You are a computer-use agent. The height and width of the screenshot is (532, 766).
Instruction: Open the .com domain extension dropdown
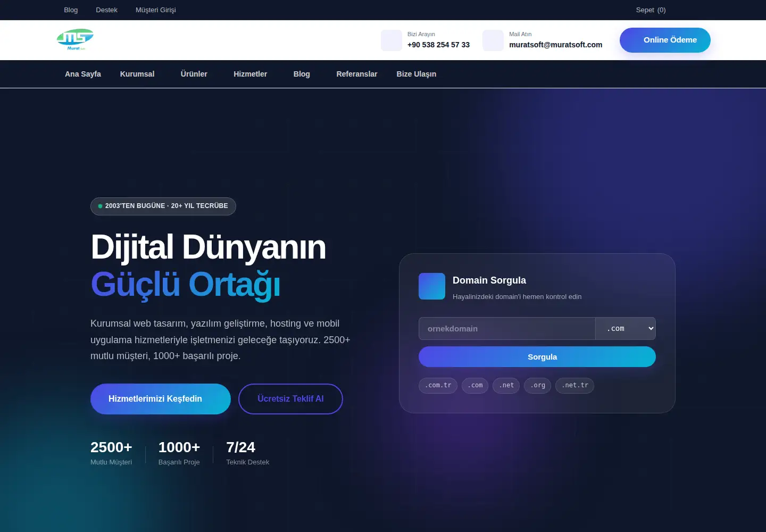[x=626, y=329]
